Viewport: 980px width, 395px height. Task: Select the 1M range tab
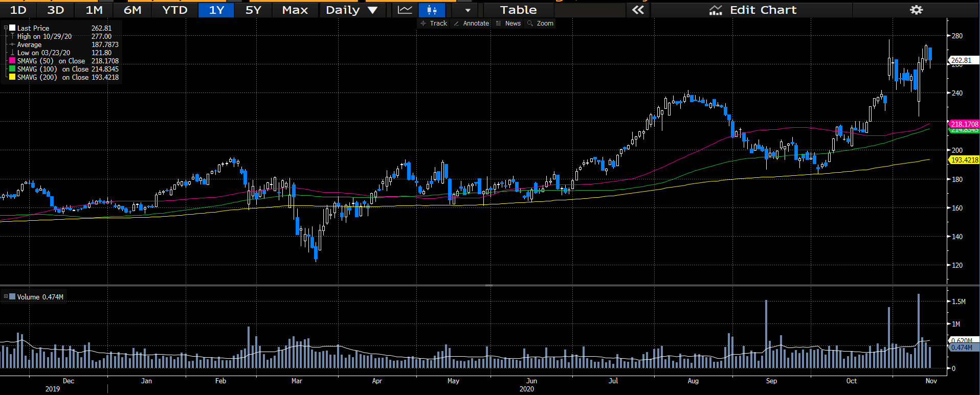point(94,10)
